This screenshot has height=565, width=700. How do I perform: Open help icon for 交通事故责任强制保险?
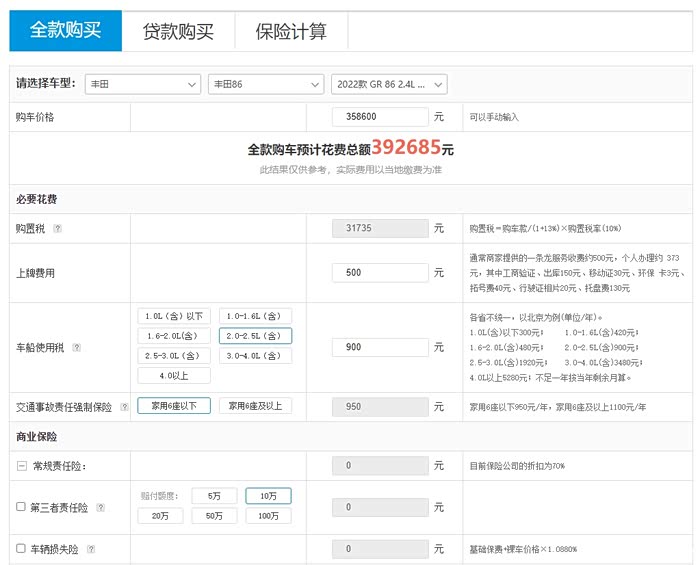pyautogui.click(x=125, y=407)
